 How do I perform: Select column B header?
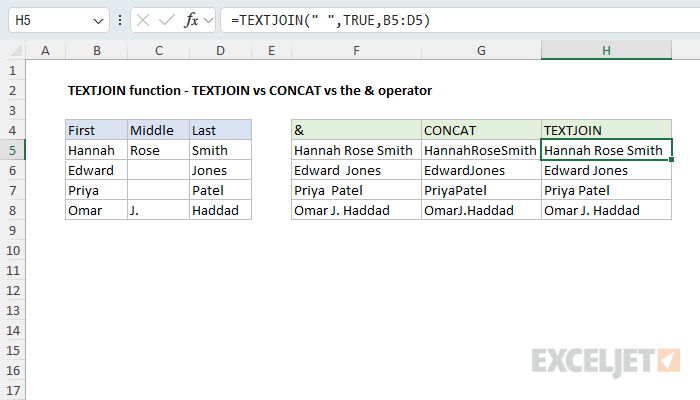click(x=96, y=50)
